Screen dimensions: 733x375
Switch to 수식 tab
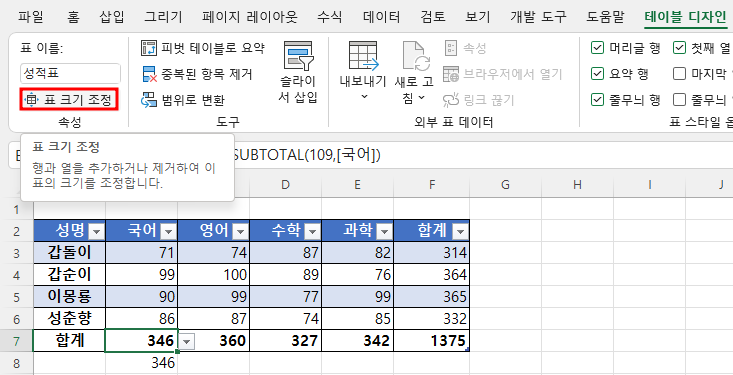[330, 17]
